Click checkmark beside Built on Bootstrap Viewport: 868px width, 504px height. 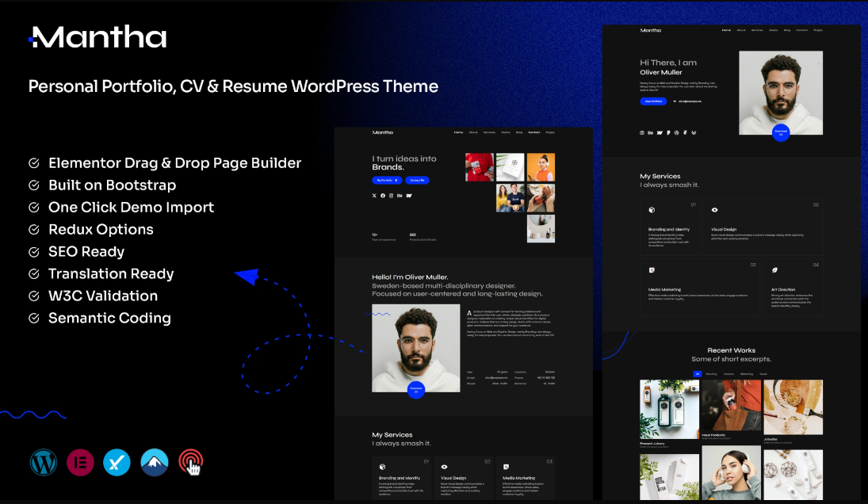[x=34, y=185]
